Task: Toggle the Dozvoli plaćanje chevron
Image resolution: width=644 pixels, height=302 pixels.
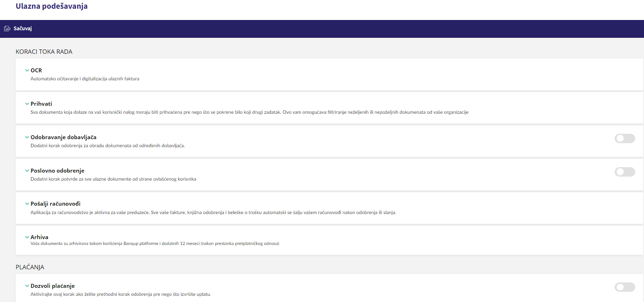Action: (x=27, y=286)
